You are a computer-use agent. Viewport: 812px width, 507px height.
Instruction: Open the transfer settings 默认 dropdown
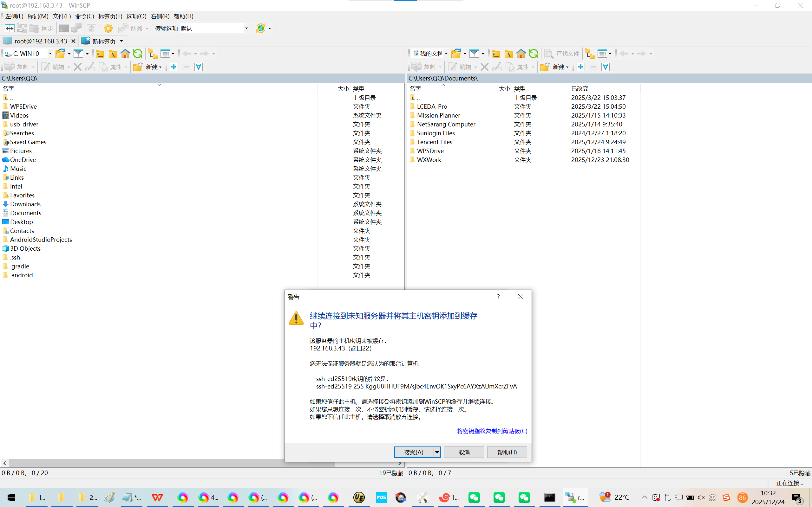(246, 29)
